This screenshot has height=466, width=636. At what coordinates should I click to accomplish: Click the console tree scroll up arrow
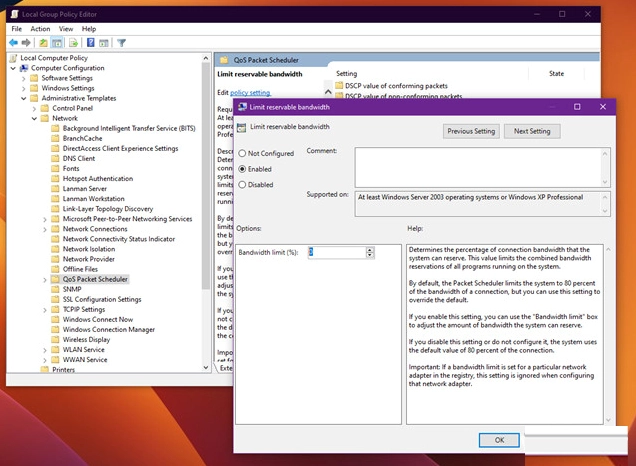206,58
